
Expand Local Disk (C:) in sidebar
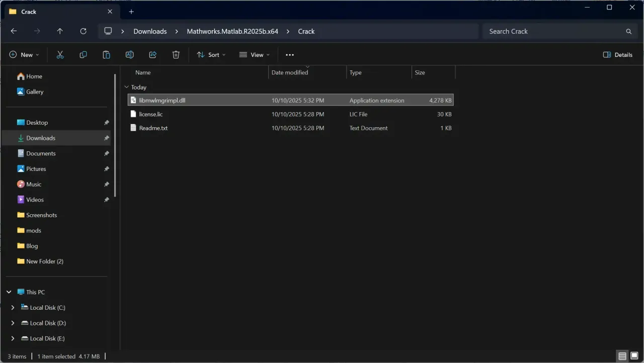point(13,308)
